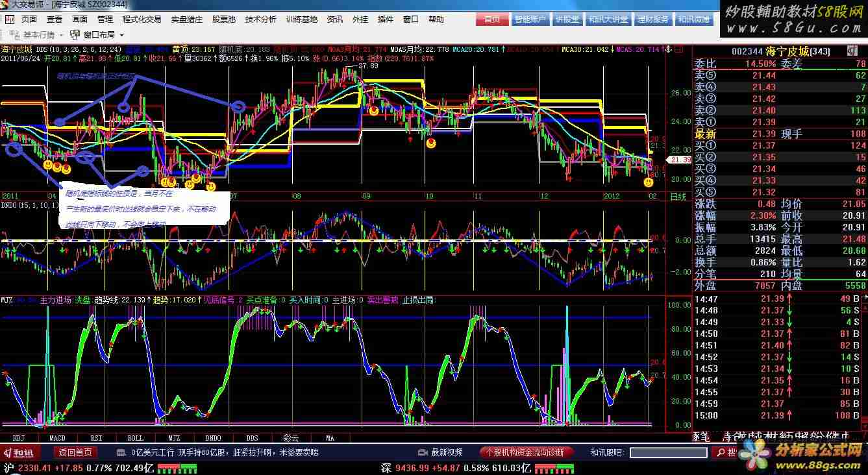868x475 pixels.
Task: Click the 卖⑤ 21.44 order row
Action: [x=780, y=75]
